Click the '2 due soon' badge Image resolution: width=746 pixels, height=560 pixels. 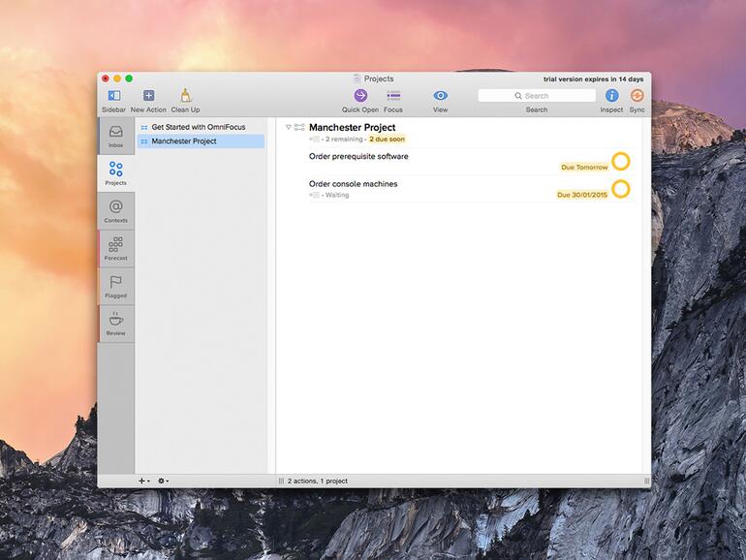[x=388, y=140]
